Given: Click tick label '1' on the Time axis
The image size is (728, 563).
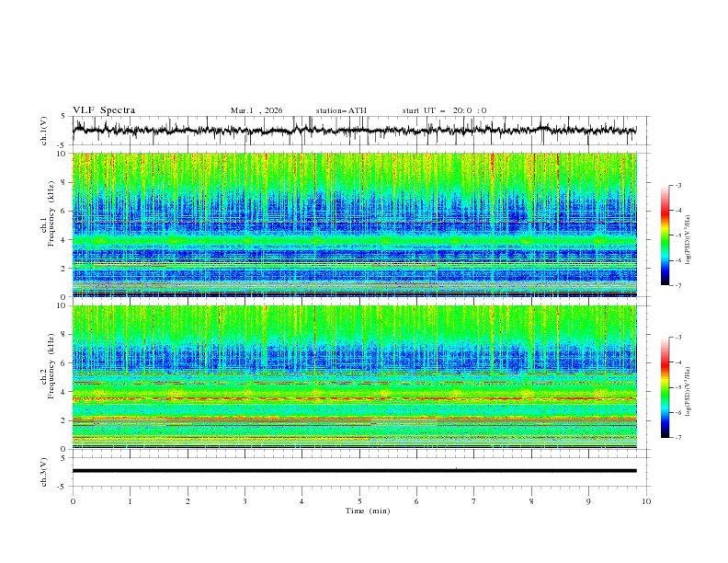Looking at the screenshot, I should (130, 501).
